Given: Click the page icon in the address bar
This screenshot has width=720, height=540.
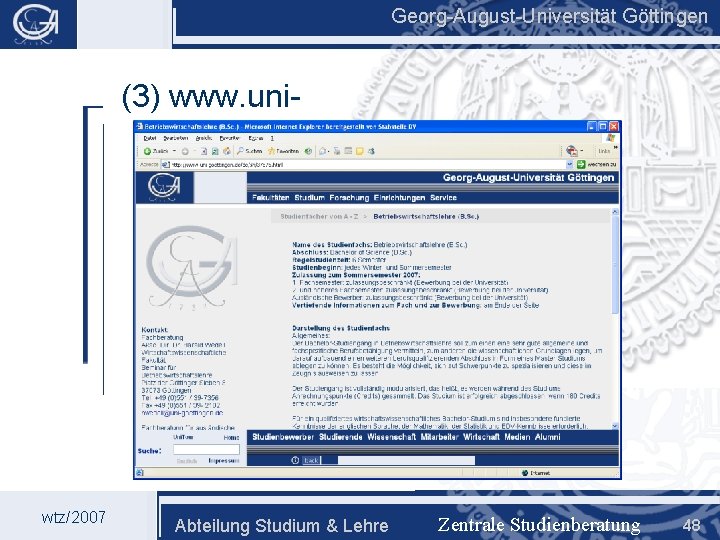Looking at the screenshot, I should (x=166, y=164).
